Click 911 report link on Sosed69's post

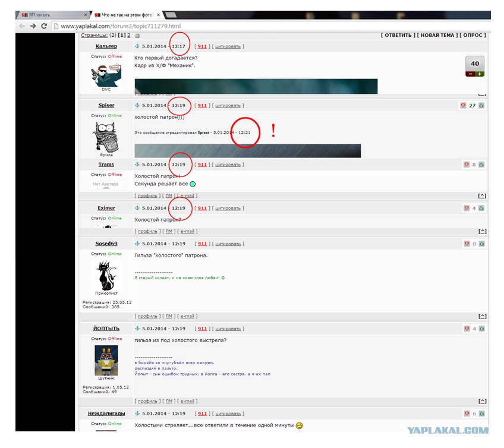click(202, 244)
